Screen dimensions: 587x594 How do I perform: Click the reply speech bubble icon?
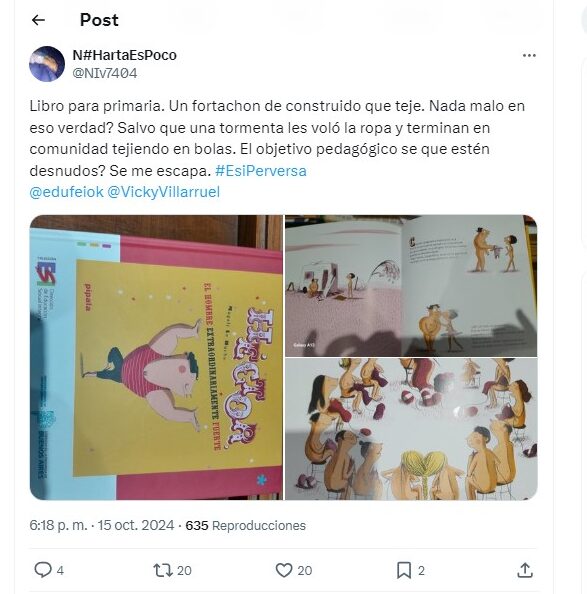pyautogui.click(x=43, y=570)
